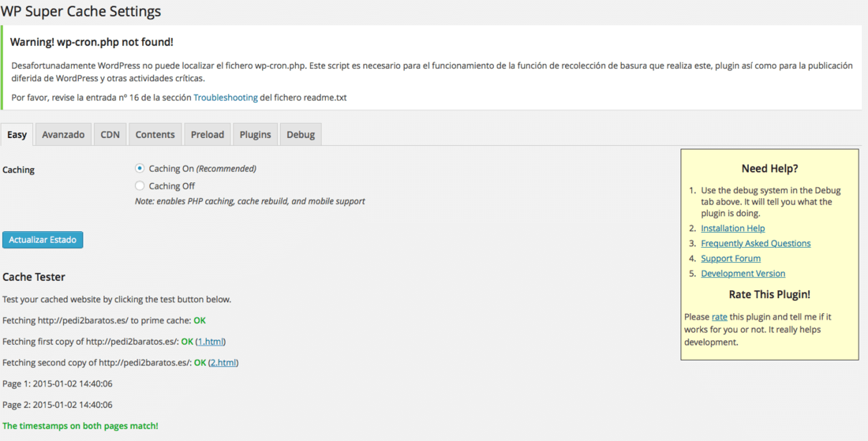The width and height of the screenshot is (868, 441).
Task: Open the Troubleshooting link in warning
Action: [226, 97]
